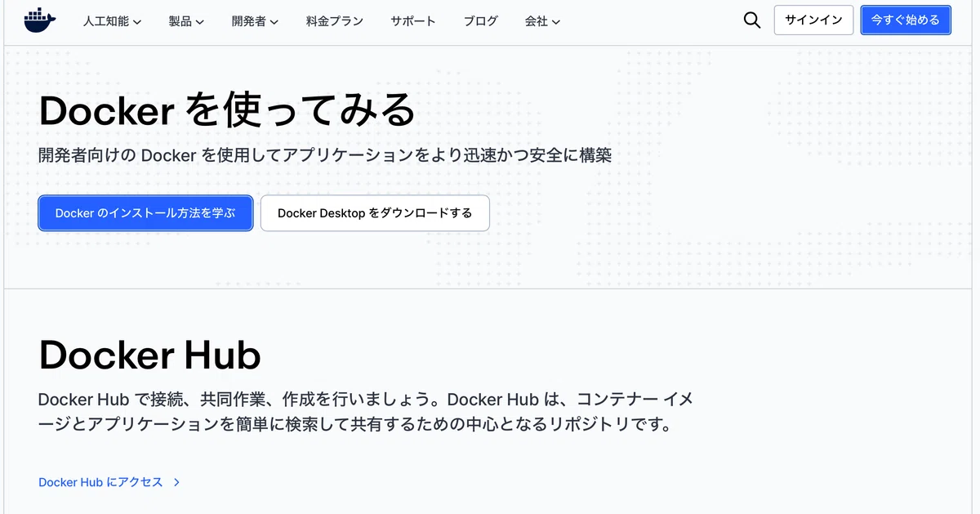
Task: Follow the Docker Hub にアクセス link
Action: [100, 482]
